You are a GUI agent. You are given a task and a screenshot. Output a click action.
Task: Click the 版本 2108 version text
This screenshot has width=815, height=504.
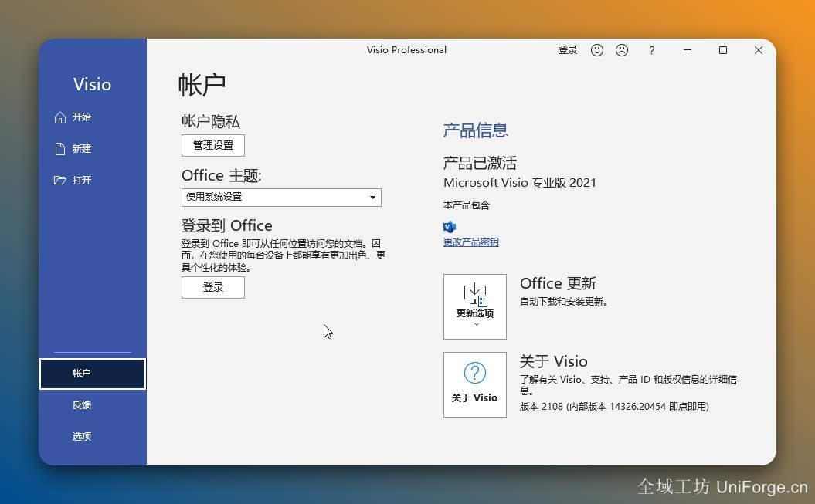click(614, 407)
